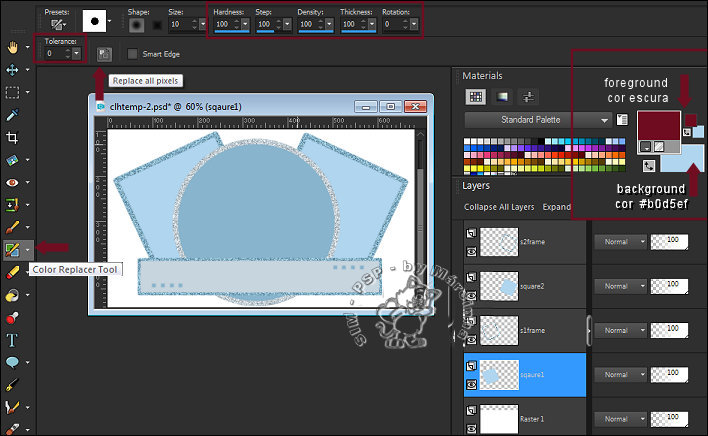The width and height of the screenshot is (708, 436).
Task: Select the Crop tool
Action: tap(12, 138)
